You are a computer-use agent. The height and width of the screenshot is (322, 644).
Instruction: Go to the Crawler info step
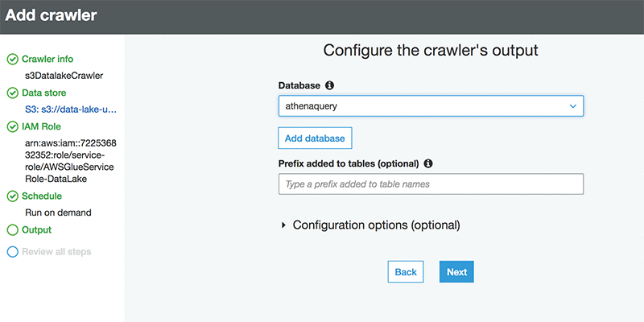(47, 59)
